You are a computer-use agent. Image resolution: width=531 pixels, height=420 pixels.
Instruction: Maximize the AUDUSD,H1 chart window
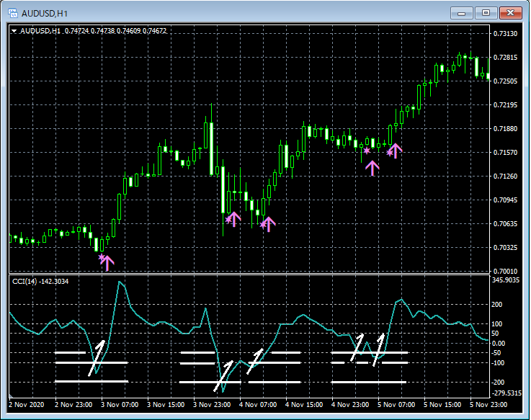(x=486, y=12)
